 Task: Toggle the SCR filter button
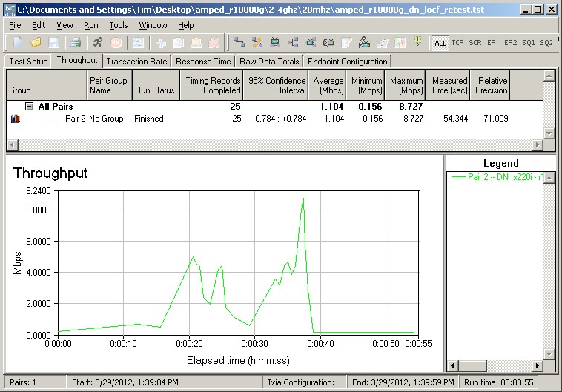click(x=475, y=43)
